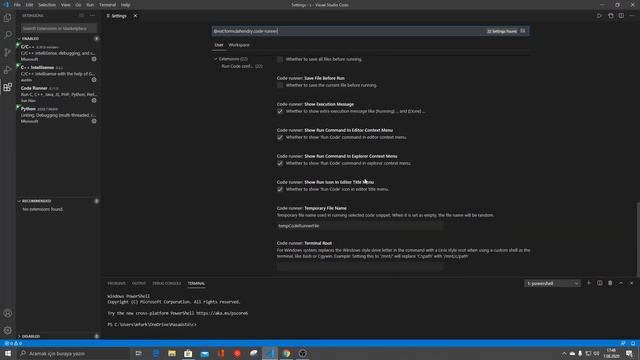
Task: Select the Extensions view icon
Action: pyautogui.click(x=7, y=87)
